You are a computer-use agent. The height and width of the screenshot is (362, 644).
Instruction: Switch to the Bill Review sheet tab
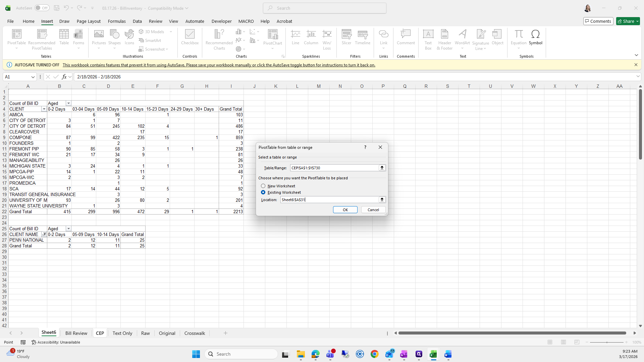click(76, 333)
